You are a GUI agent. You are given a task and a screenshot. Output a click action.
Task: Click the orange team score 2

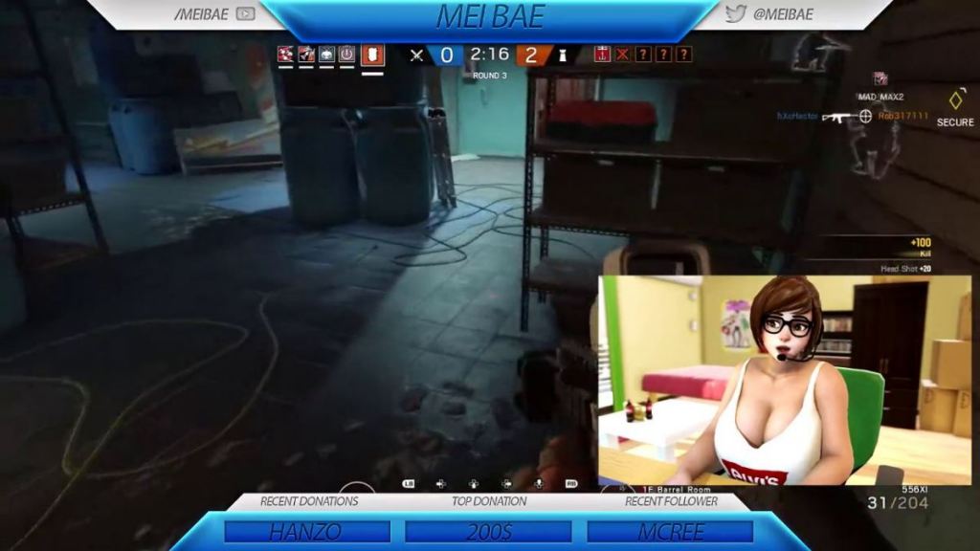coord(530,55)
